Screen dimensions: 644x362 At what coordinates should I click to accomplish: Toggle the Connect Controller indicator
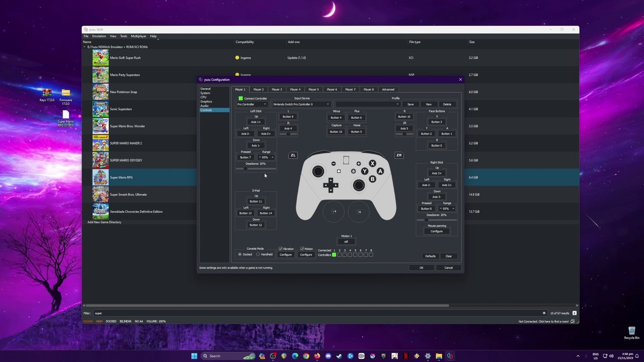point(240,99)
